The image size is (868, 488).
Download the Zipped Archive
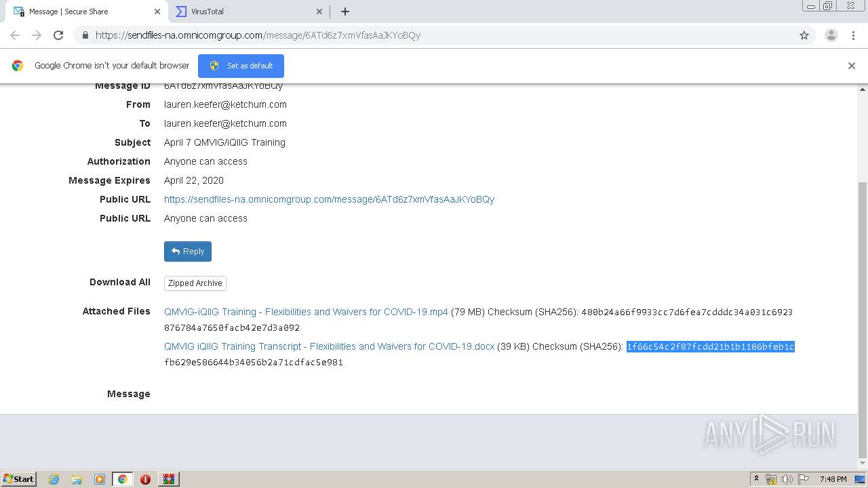pos(195,283)
